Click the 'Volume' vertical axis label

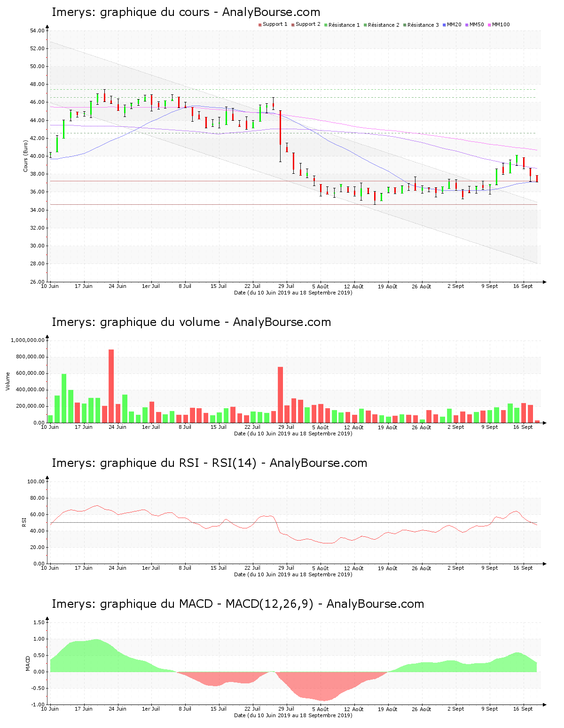pyautogui.click(x=8, y=381)
